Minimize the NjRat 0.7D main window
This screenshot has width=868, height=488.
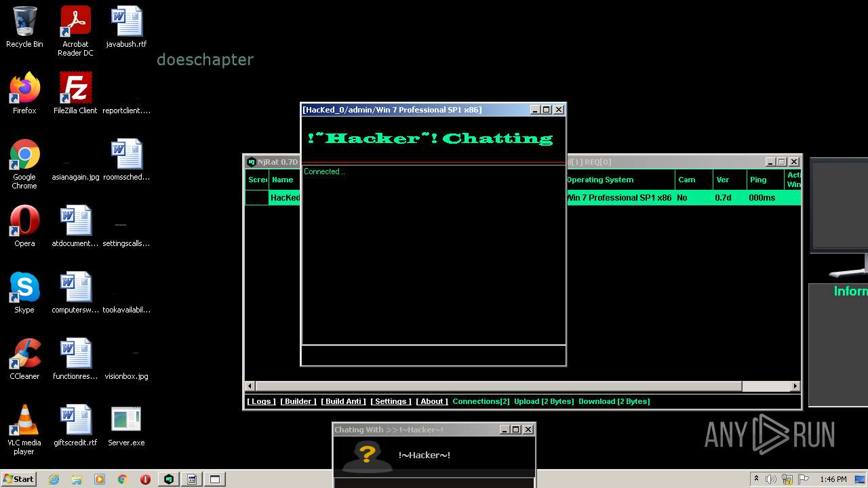(x=770, y=162)
